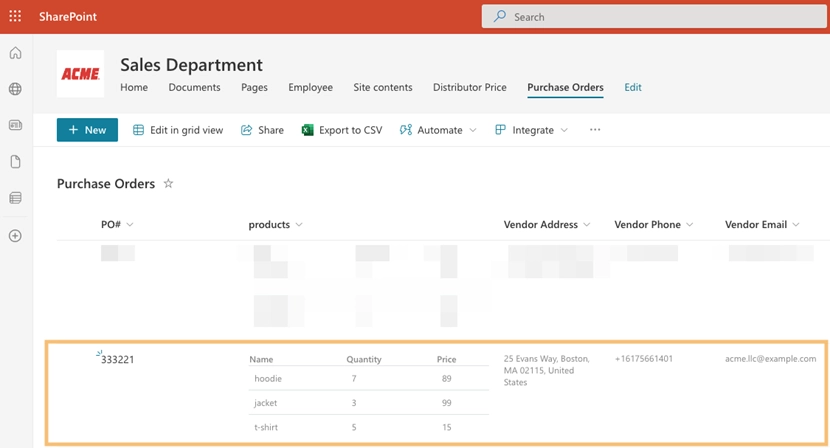This screenshot has height=448, width=830.
Task: Open My sites globe icon
Action: pos(15,89)
